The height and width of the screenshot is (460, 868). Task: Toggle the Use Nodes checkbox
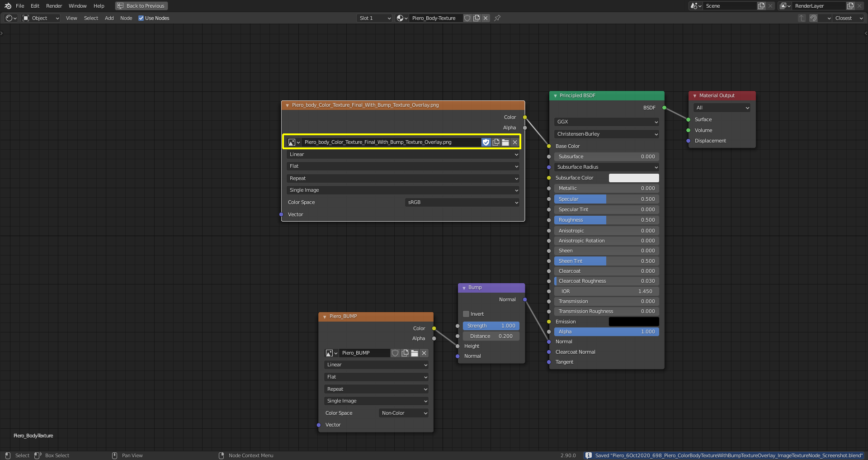(x=141, y=18)
